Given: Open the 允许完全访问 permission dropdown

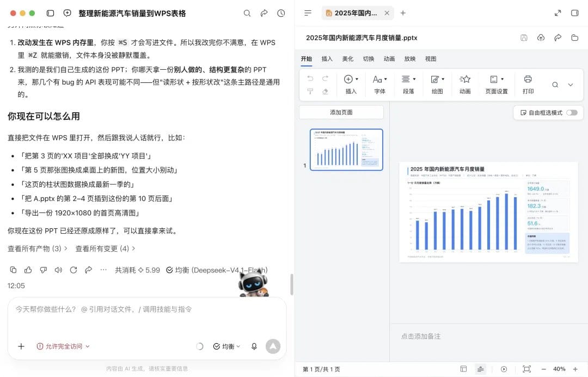Looking at the screenshot, I should point(63,346).
